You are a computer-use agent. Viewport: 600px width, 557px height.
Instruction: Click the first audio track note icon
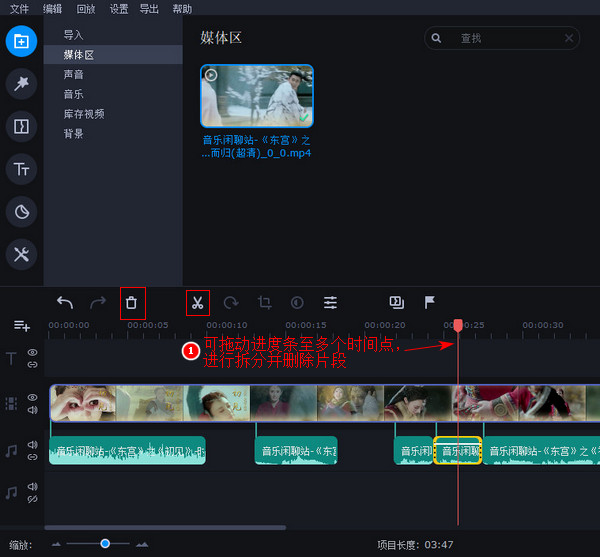point(11,451)
